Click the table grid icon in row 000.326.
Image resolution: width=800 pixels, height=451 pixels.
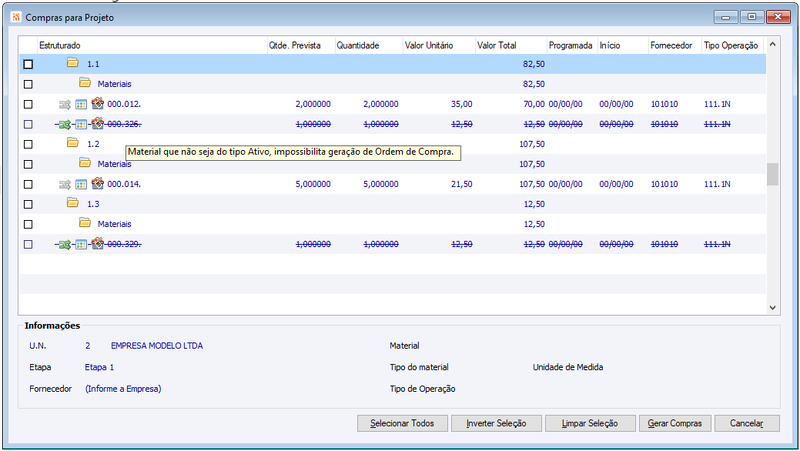click(81, 124)
